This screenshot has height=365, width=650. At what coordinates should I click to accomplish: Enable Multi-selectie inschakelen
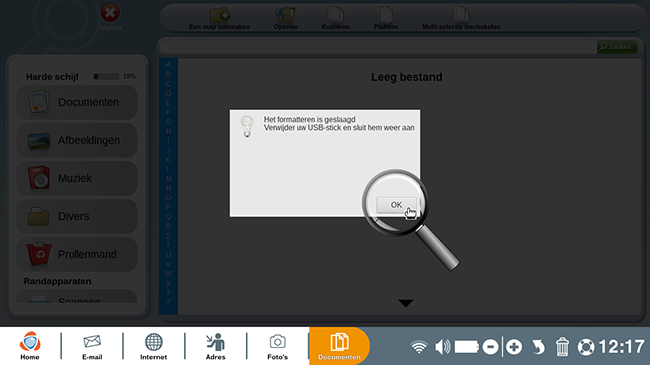coord(461,18)
